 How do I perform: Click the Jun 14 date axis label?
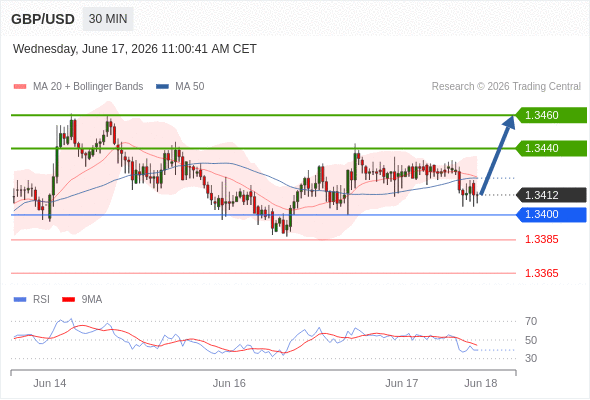click(x=50, y=383)
